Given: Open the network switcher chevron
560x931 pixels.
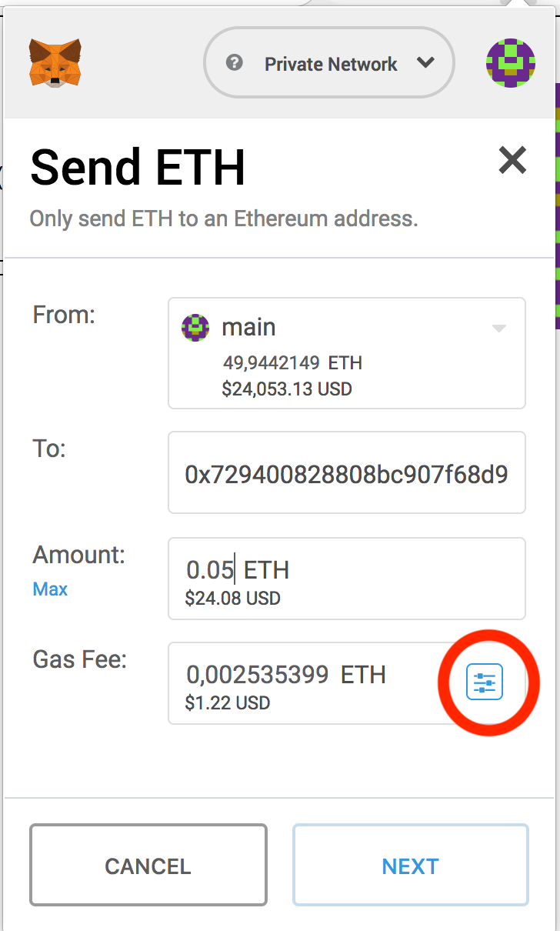Looking at the screenshot, I should point(426,63).
